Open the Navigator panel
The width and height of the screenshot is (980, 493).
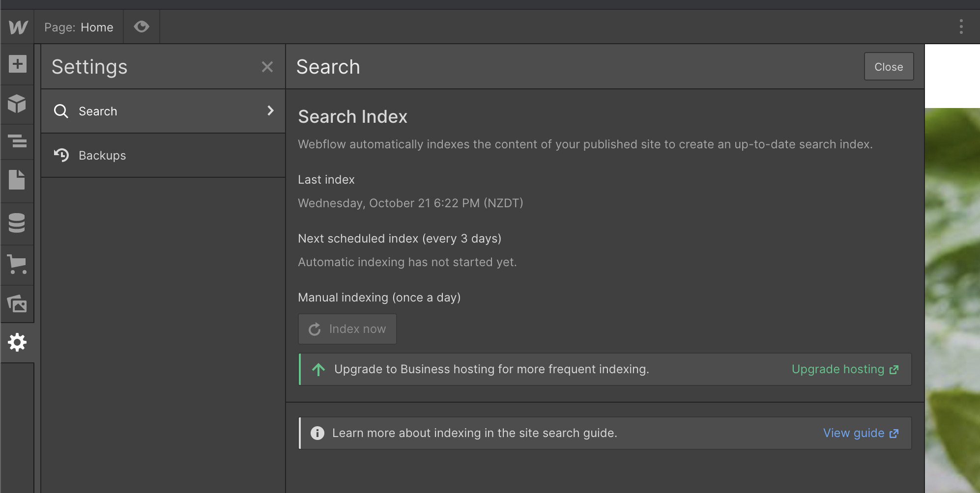[x=18, y=141]
